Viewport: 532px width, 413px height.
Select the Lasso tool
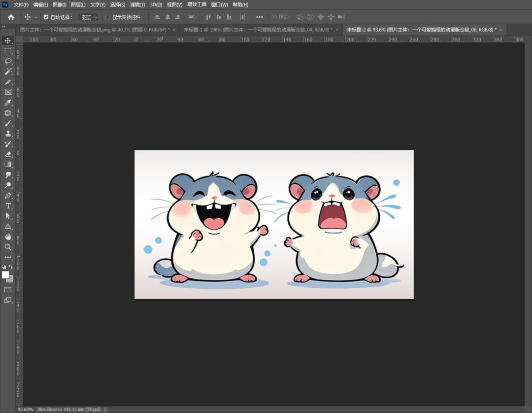[7, 61]
